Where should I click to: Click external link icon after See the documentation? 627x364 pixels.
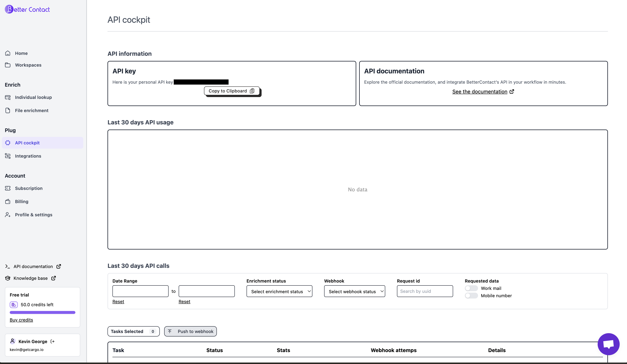pos(512,92)
